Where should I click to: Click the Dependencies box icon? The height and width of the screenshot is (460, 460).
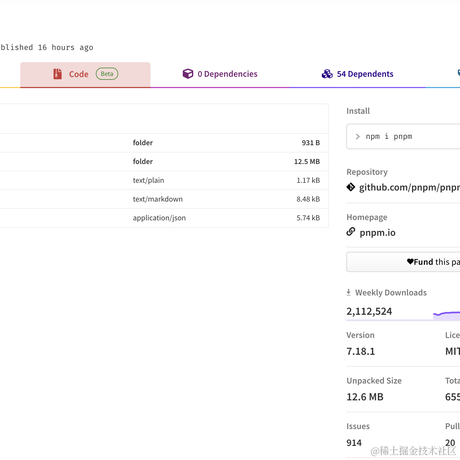pyautogui.click(x=188, y=74)
